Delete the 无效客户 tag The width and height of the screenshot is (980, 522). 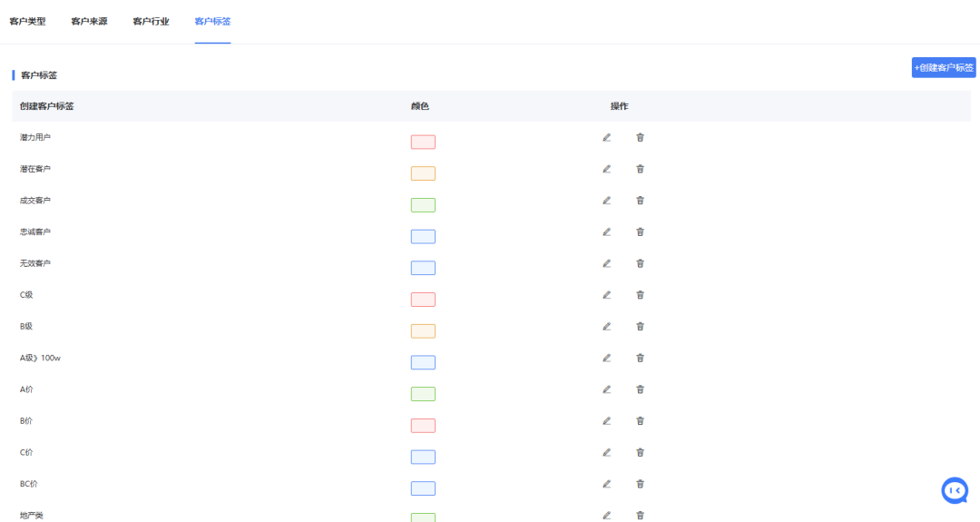coord(640,263)
